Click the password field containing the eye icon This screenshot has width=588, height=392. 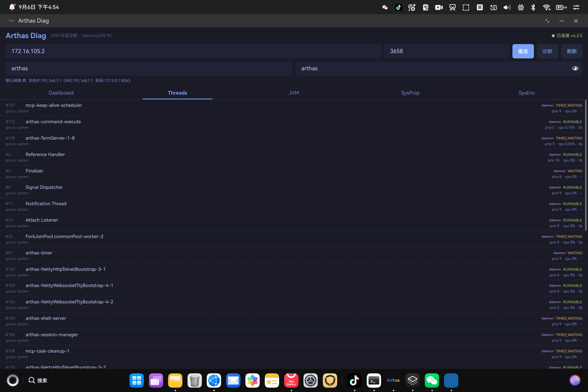pyautogui.click(x=439, y=68)
